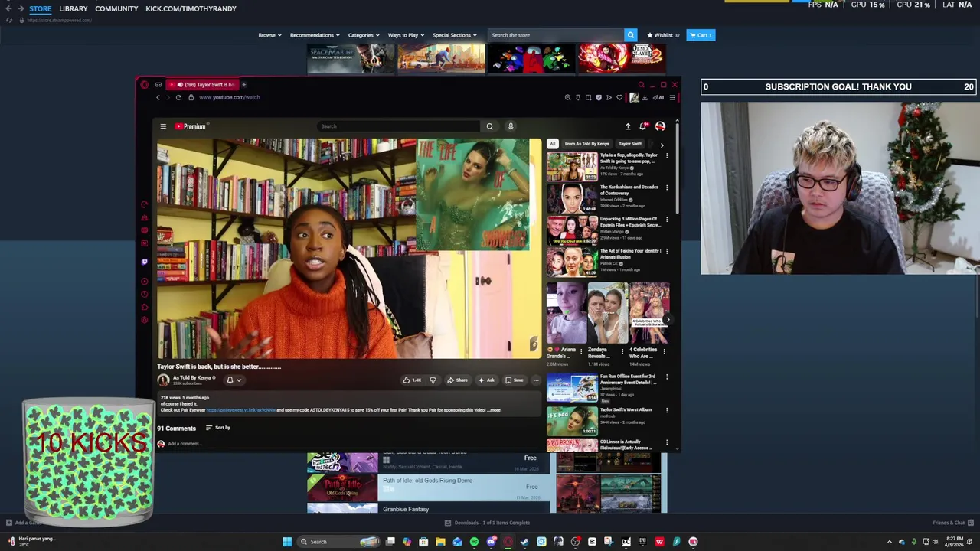Open the Steam LIBRARY tab
The height and width of the screenshot is (551, 980).
point(73,8)
